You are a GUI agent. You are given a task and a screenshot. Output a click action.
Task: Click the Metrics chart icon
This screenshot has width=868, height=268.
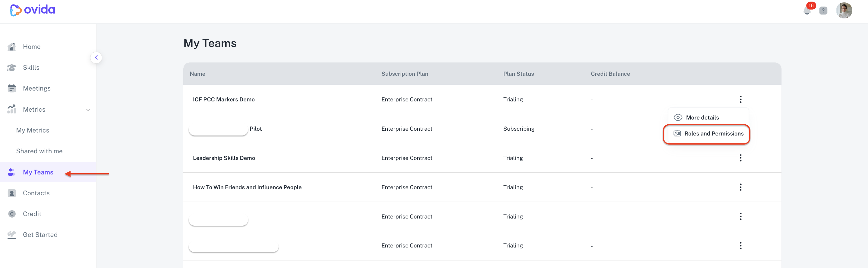tap(12, 109)
